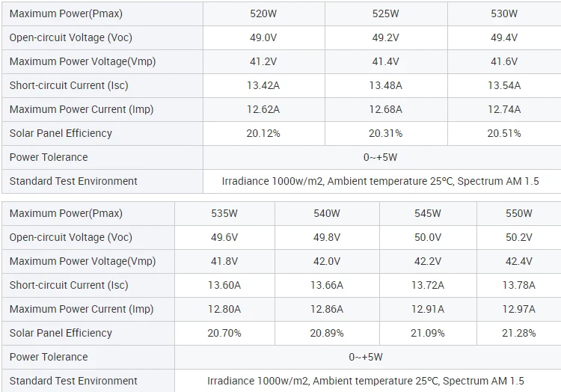Click the 20.89% solar panel efficiency value
Screen dimensions: 561x392
(327, 333)
